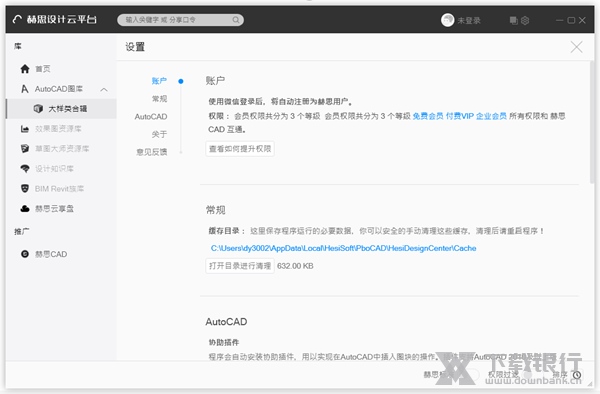This screenshot has width=600, height=394.
Task: Open 草图大师资源库 in sidebar
Action: [x=62, y=148]
